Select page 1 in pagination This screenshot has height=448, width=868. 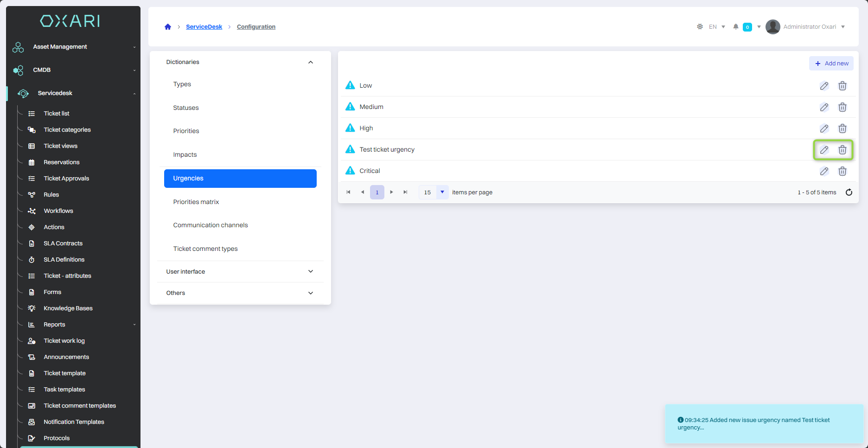(x=377, y=192)
